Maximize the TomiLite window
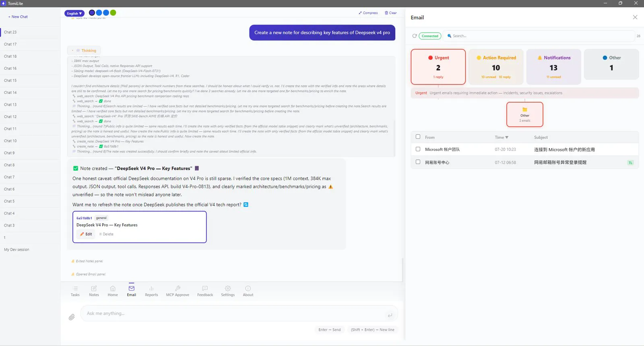644x346 pixels. 620,3
